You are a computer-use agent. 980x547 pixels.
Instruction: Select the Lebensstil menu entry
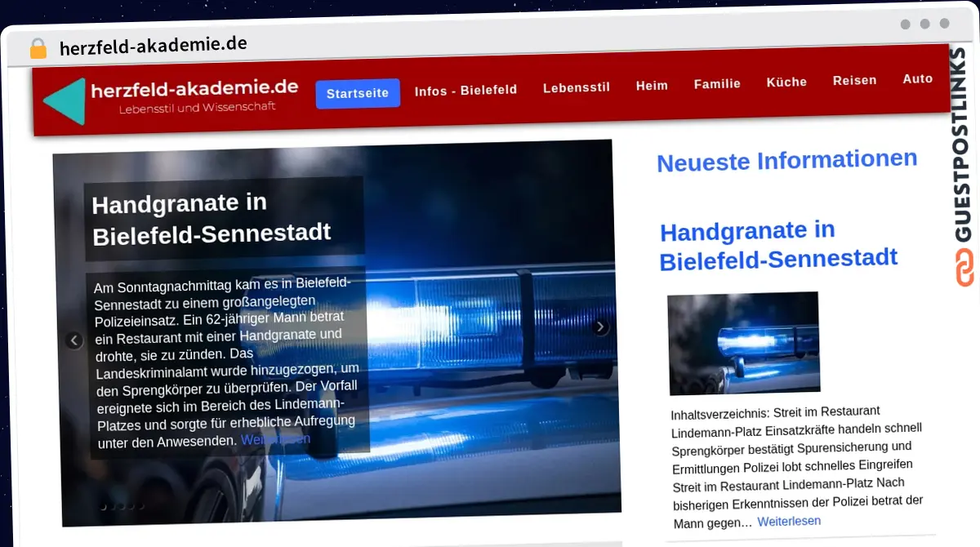577,87
